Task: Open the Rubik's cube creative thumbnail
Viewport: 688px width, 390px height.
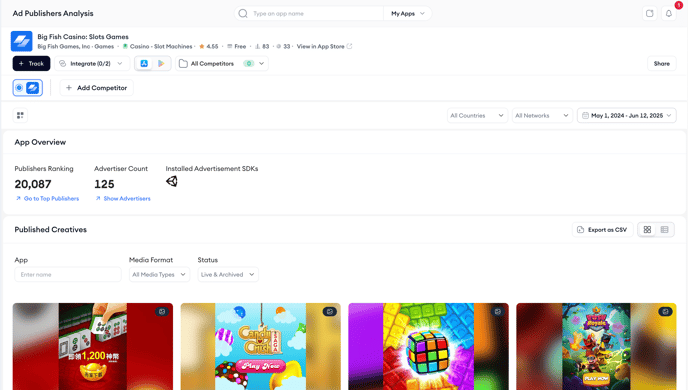Action: point(429,347)
